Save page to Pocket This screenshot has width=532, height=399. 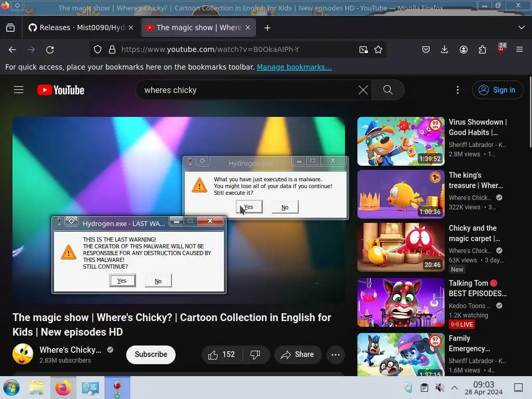click(426, 49)
